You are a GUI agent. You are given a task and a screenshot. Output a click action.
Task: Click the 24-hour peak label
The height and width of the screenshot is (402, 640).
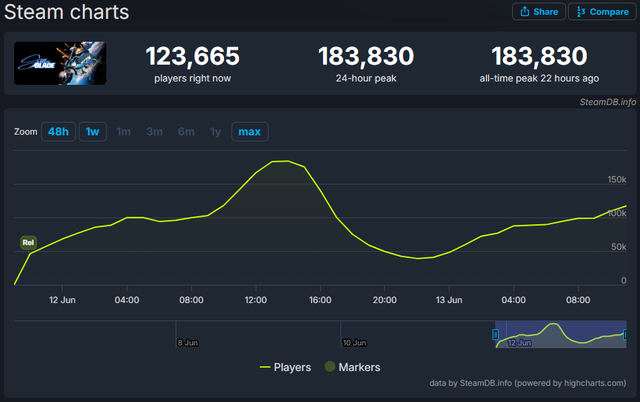366,78
